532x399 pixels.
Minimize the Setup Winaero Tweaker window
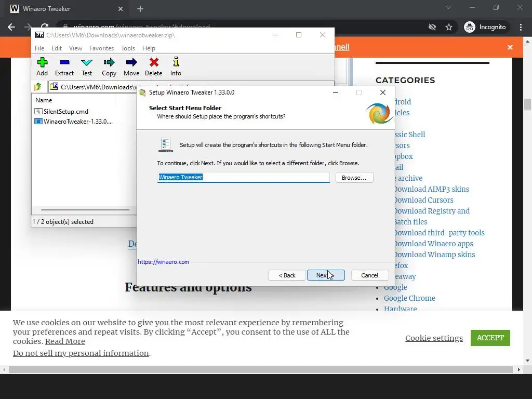336,92
